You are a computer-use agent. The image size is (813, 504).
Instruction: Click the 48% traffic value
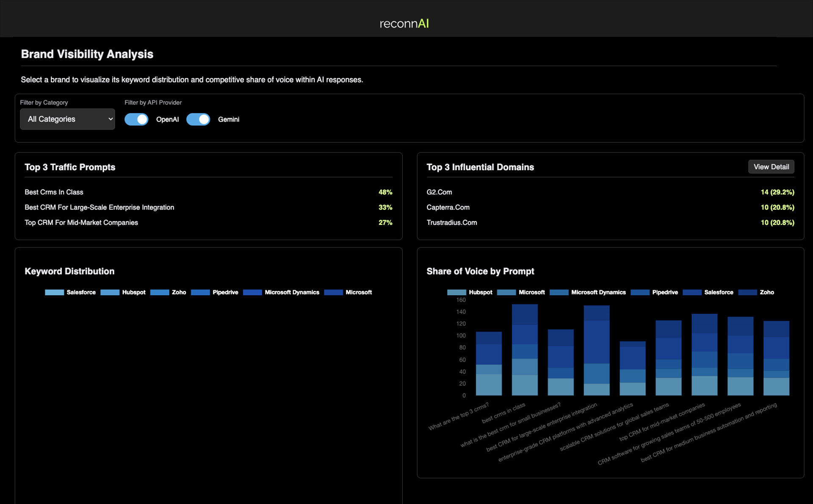pyautogui.click(x=385, y=192)
